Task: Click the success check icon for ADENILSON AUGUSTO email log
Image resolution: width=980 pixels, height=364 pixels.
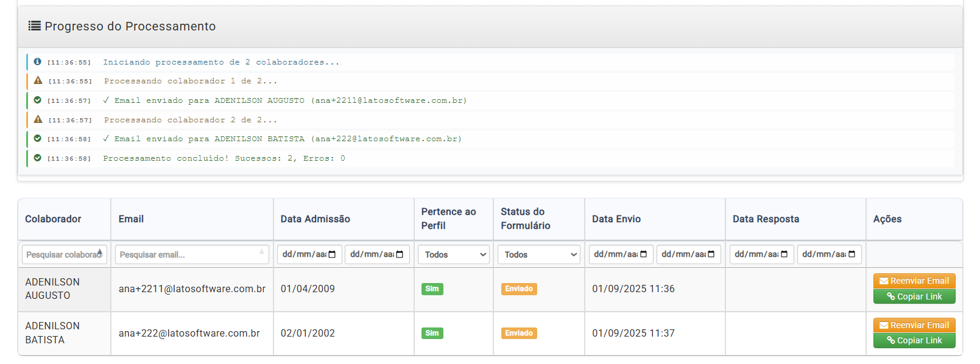Action: [38, 100]
